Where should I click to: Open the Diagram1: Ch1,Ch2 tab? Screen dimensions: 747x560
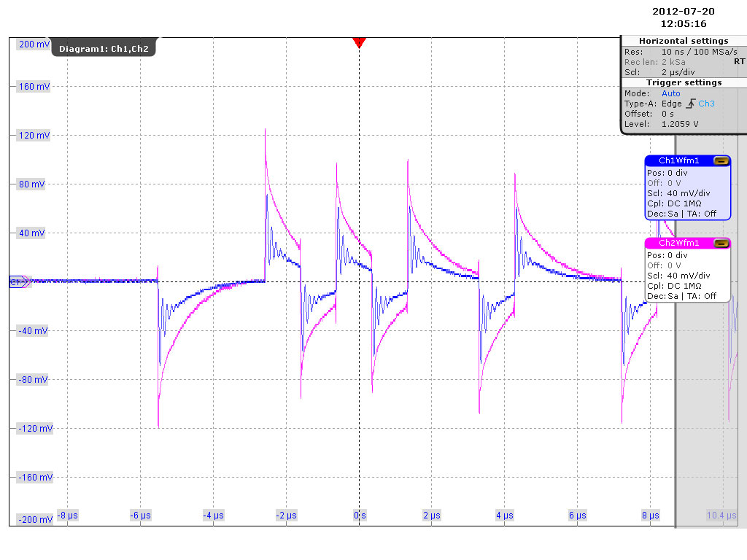[104, 48]
